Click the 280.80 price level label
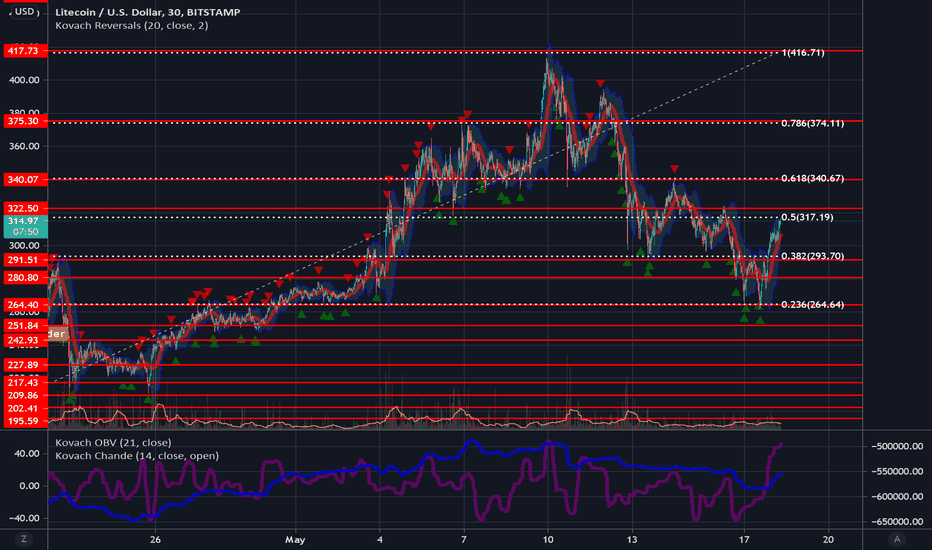932x550 pixels. 24,278
